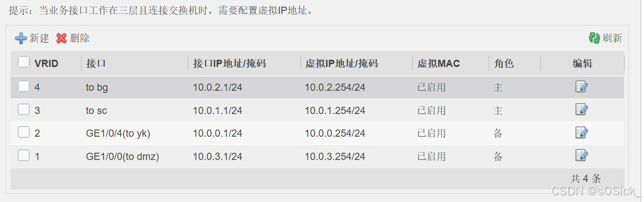The width and height of the screenshot is (644, 202).
Task: Click the green 刷新 refresh icon
Action: click(x=594, y=39)
